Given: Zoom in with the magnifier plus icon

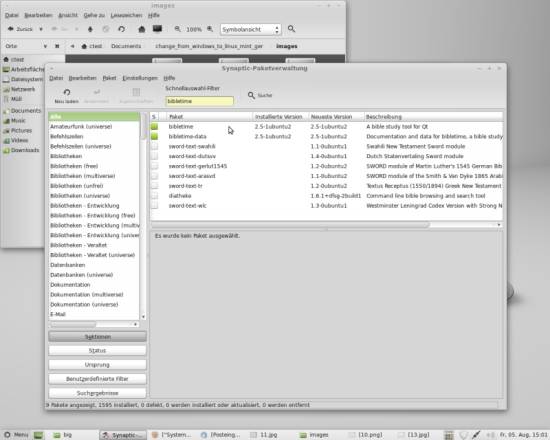Looking at the screenshot, I should (210, 29).
